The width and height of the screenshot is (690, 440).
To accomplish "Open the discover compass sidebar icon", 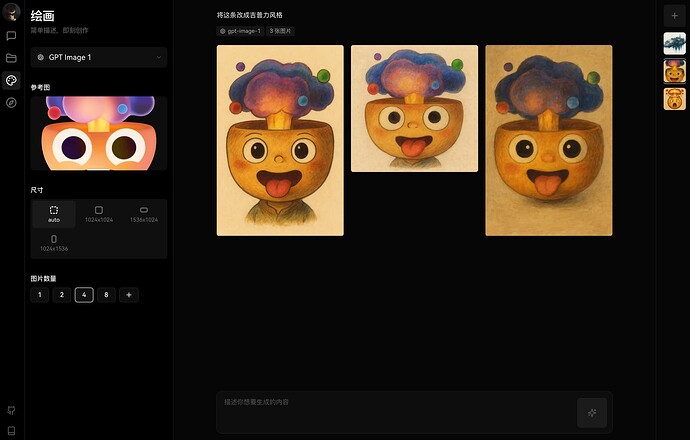I will click(x=11, y=103).
